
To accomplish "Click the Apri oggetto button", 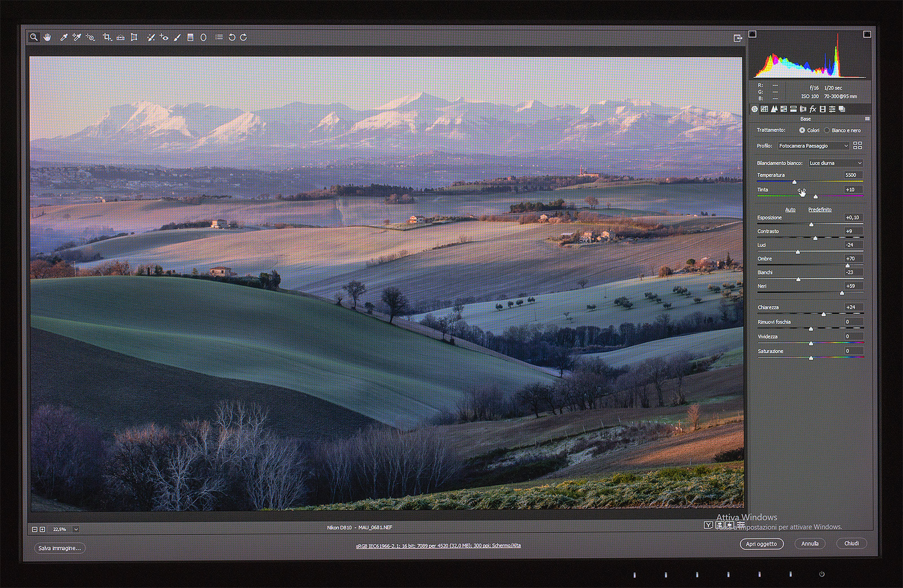I will pos(761,544).
